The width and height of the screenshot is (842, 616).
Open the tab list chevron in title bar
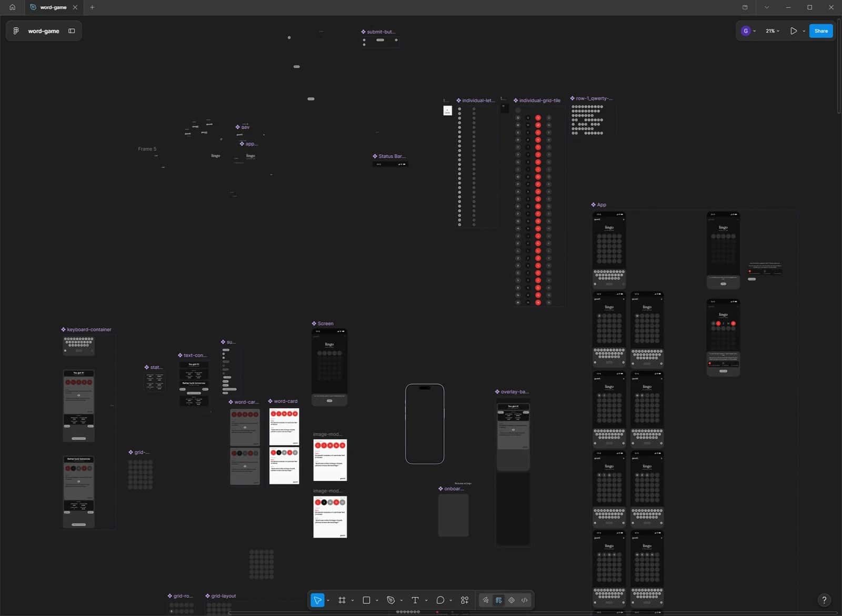coord(767,7)
